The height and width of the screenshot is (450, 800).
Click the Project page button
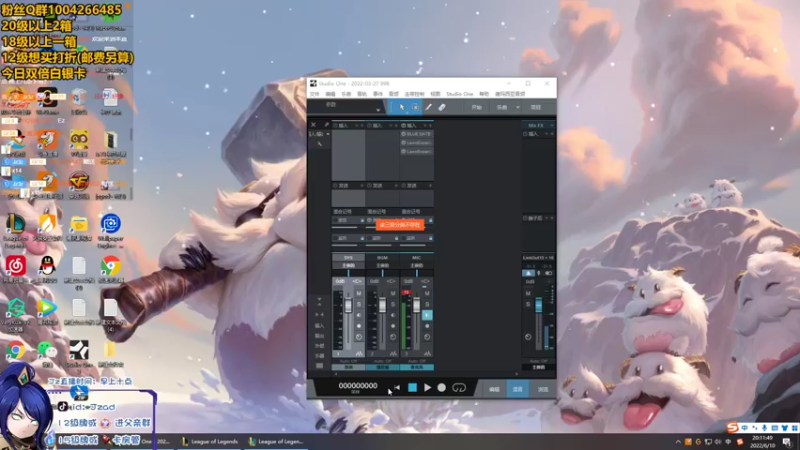pos(536,107)
